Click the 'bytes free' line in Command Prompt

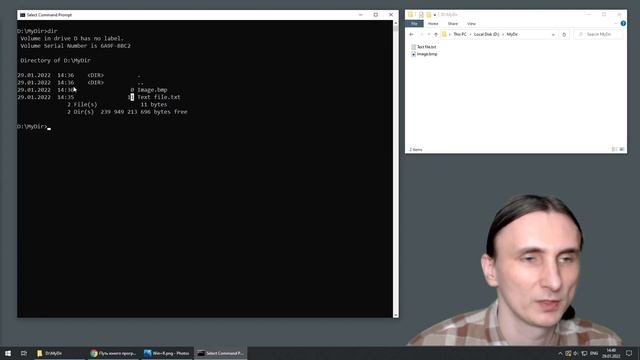[127, 112]
